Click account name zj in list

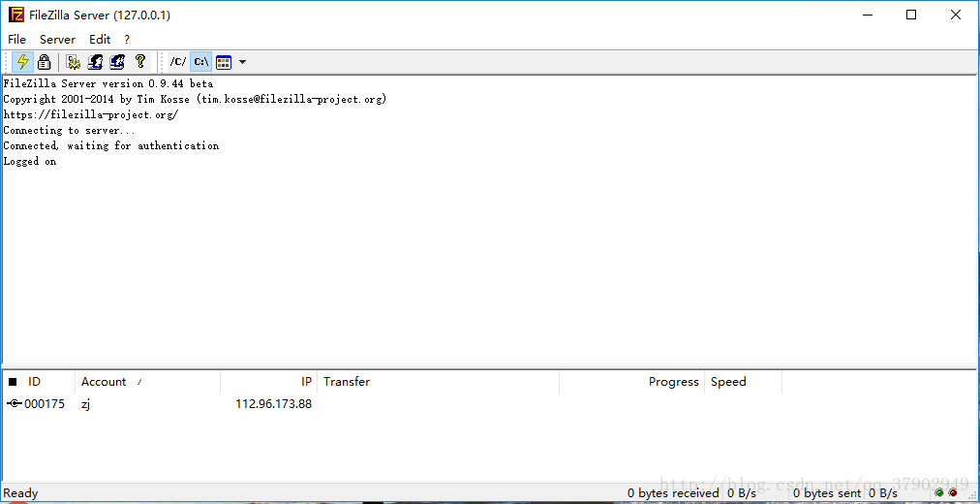85,404
